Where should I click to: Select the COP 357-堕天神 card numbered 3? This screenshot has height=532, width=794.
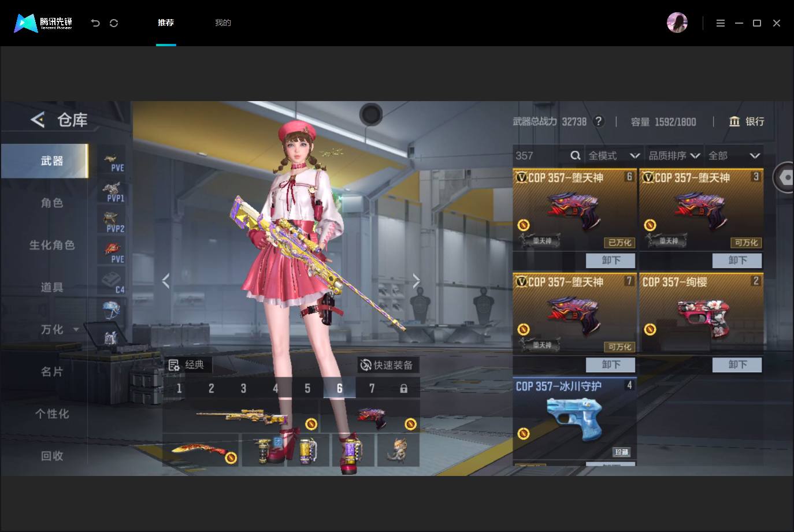[x=701, y=210]
